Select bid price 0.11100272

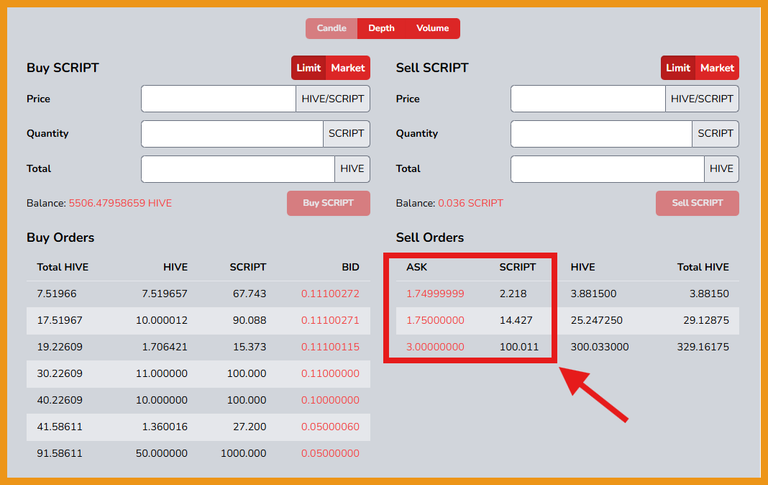pyautogui.click(x=330, y=294)
